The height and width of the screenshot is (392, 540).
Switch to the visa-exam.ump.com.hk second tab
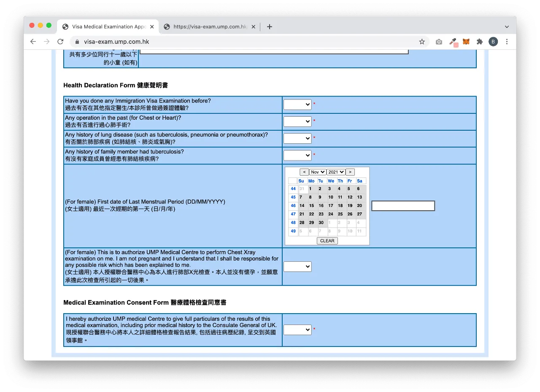pyautogui.click(x=210, y=27)
